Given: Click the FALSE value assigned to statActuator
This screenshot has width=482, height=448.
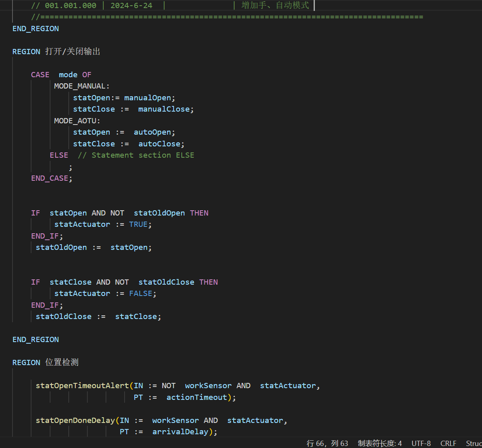Looking at the screenshot, I should click(140, 294).
